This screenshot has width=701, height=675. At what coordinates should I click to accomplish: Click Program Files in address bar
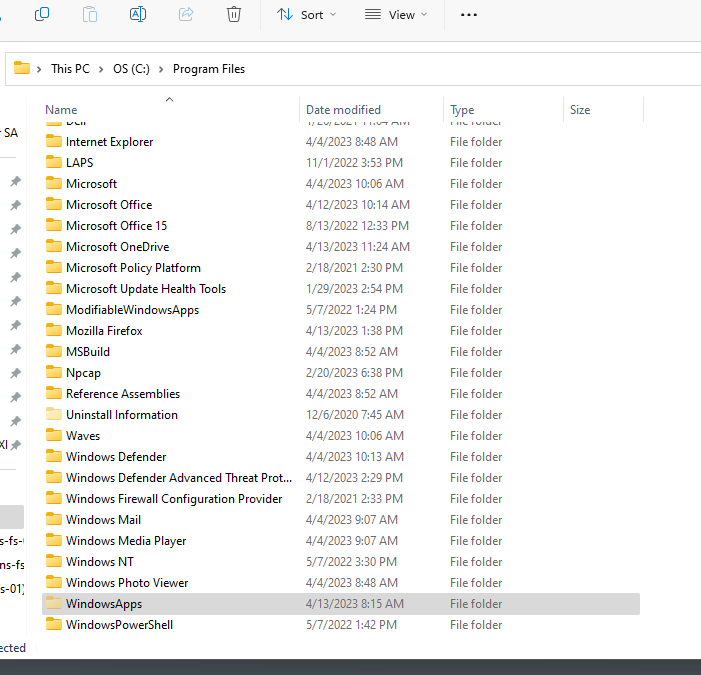click(209, 69)
